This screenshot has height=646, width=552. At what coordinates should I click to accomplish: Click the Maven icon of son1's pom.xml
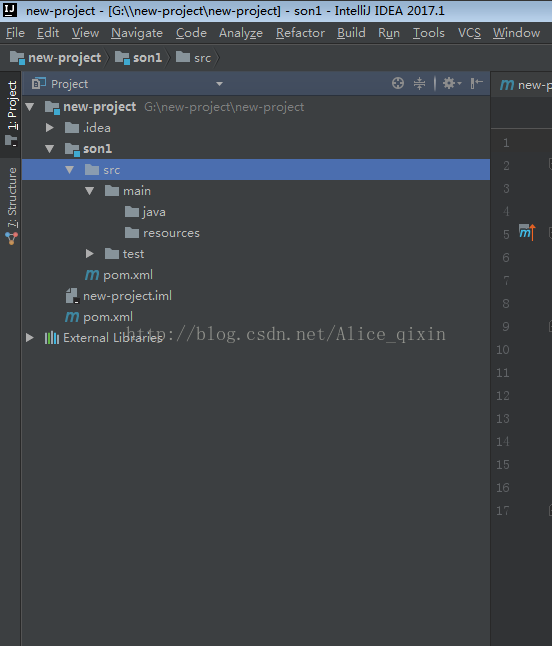(x=92, y=275)
